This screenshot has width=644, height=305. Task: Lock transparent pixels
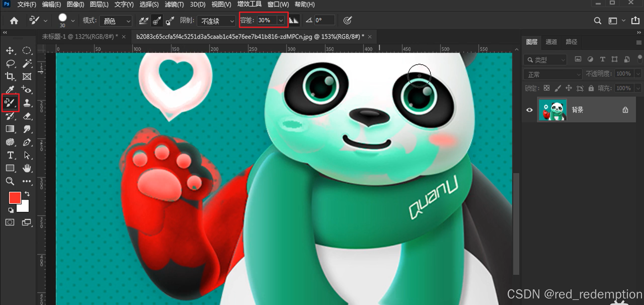[x=546, y=88]
